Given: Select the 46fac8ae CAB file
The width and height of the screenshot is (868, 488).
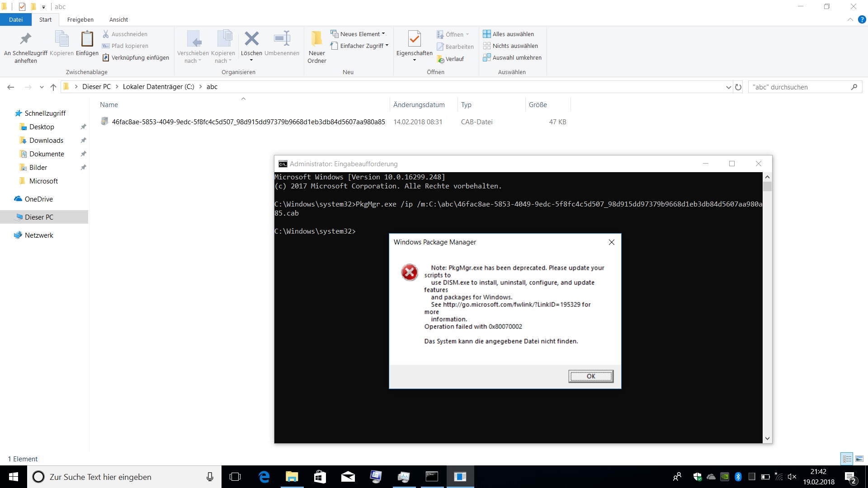Looking at the screenshot, I should point(249,122).
